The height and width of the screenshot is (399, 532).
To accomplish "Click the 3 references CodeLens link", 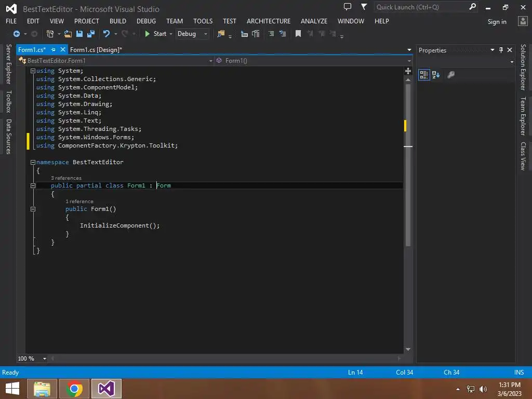I will pos(66,178).
